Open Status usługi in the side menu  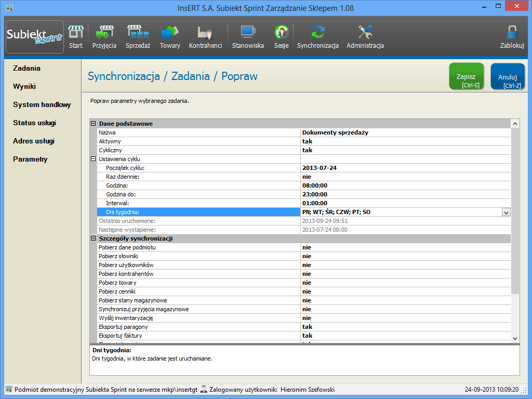[x=35, y=123]
